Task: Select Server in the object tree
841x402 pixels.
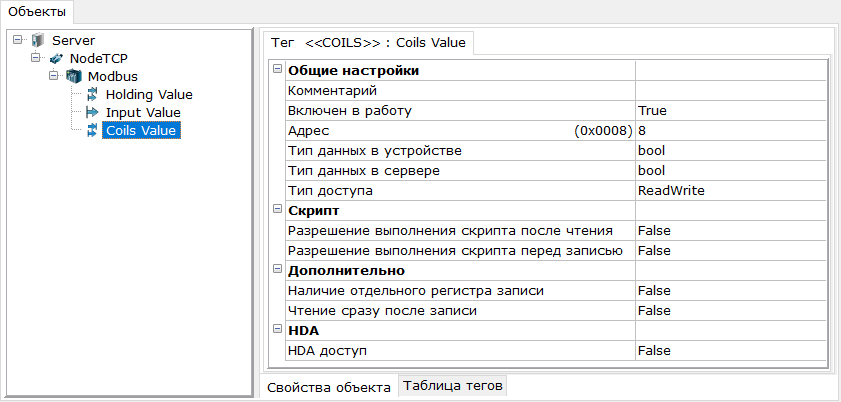Action: [x=73, y=40]
